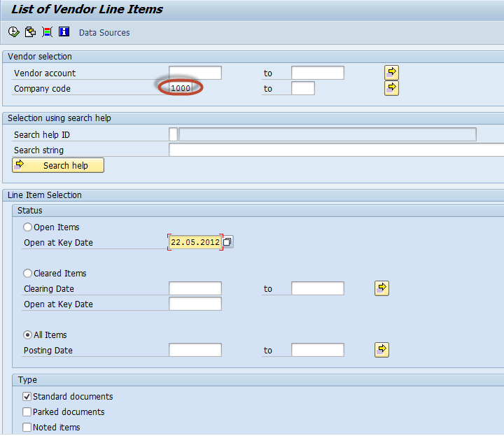This screenshot has width=504, height=436.
Task: Open multiple selection for Posting Date
Action: tap(381, 350)
